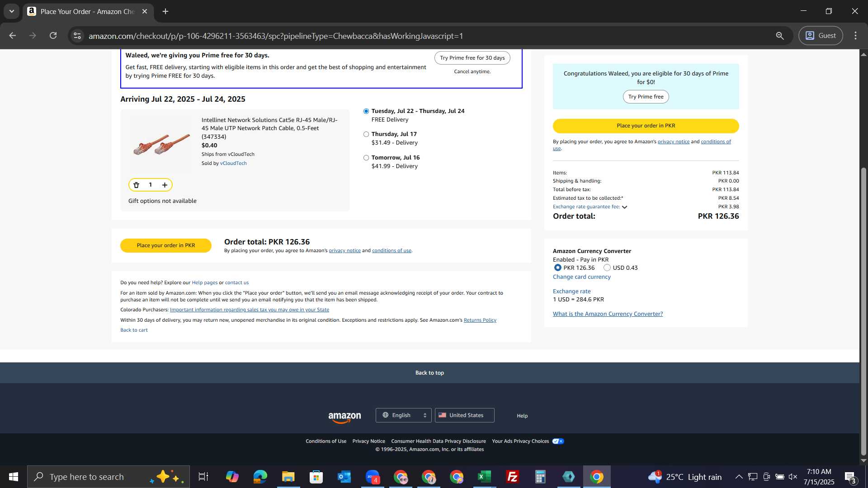Click sidebar privacy notice link
The height and width of the screenshot is (488, 868).
tap(673, 142)
